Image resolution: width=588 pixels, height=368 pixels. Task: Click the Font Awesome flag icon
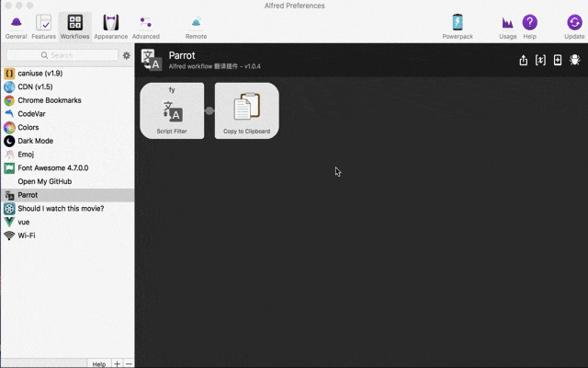pos(9,167)
